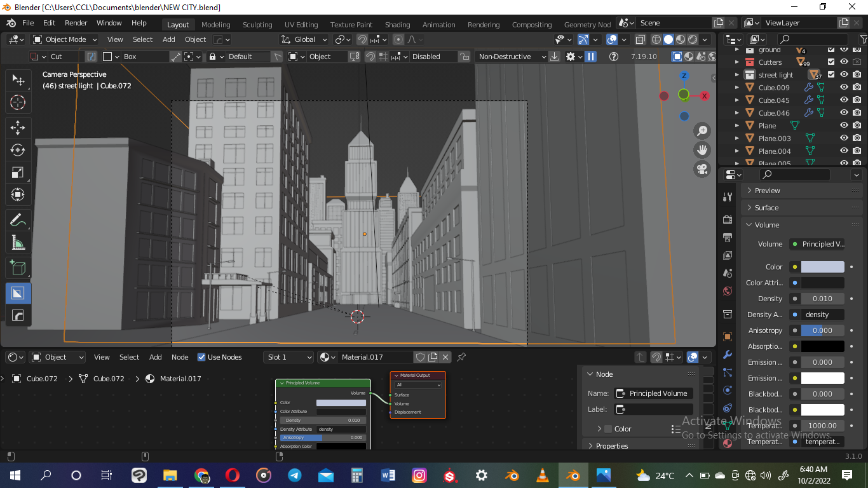Open the Render properties tab icon

point(728,219)
